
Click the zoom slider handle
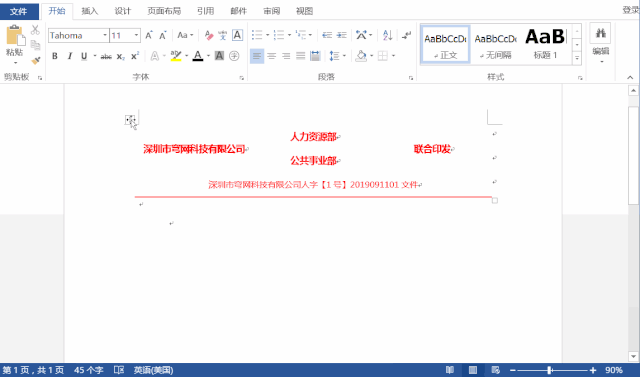click(549, 370)
